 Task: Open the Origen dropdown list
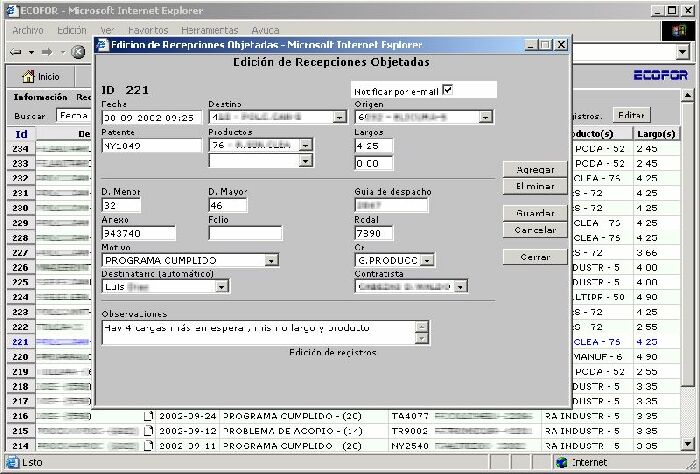pos(486,117)
